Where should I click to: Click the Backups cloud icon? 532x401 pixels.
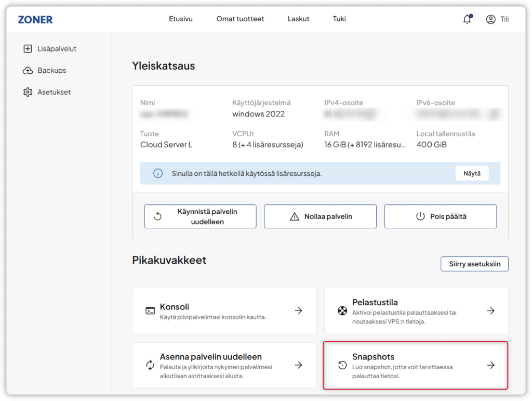[28, 71]
